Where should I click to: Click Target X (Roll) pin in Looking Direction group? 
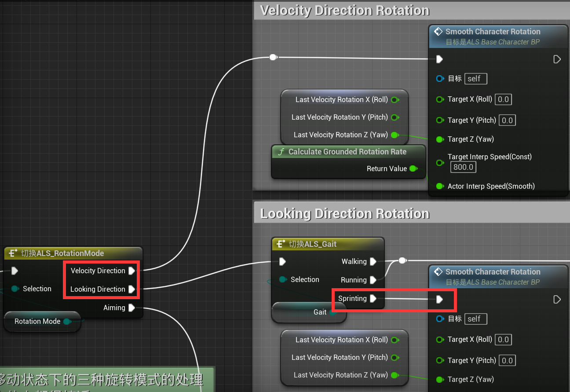click(x=439, y=339)
